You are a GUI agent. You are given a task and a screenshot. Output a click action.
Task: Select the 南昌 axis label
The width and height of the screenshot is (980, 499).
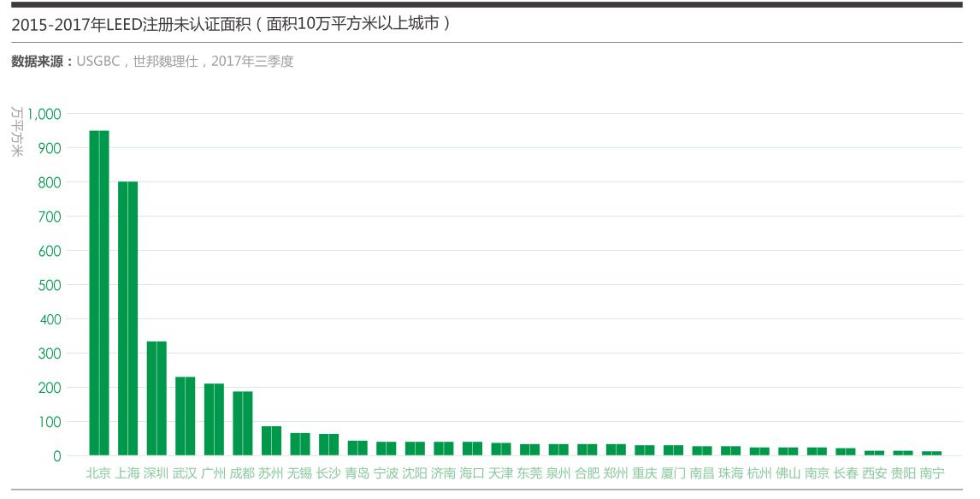point(702,473)
